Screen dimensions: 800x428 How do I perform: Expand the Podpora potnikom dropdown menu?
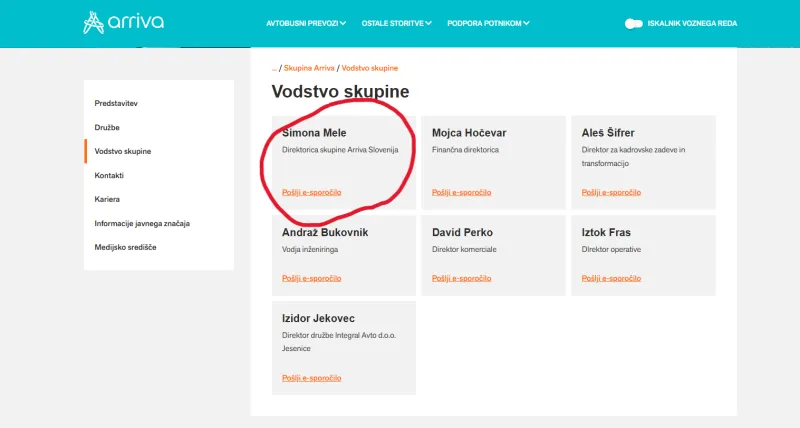point(488,23)
